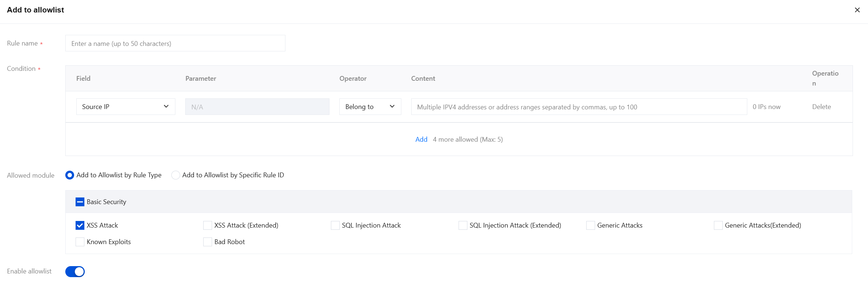This screenshot has height=283, width=868.
Task: Close the Add to allowlist dialog
Action: click(857, 10)
